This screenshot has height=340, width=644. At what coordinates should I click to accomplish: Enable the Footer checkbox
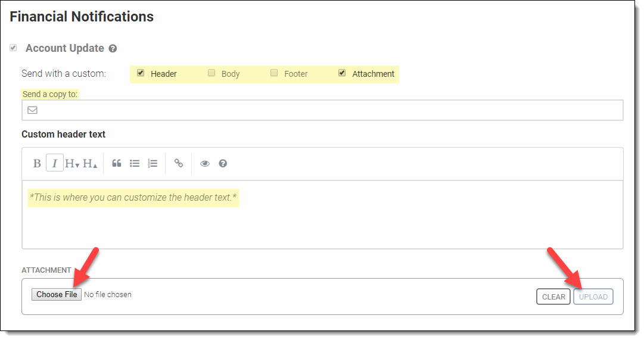tap(274, 73)
